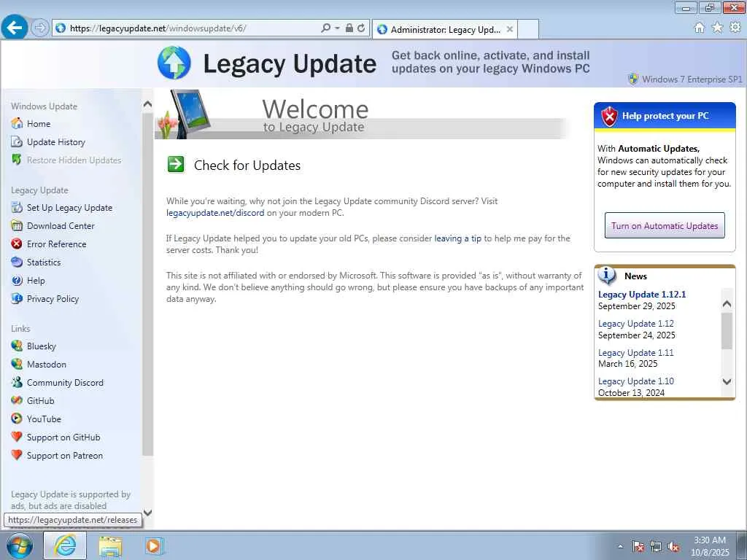Click the network status tray icon
Screen dimensions: 747x560
pos(656,547)
